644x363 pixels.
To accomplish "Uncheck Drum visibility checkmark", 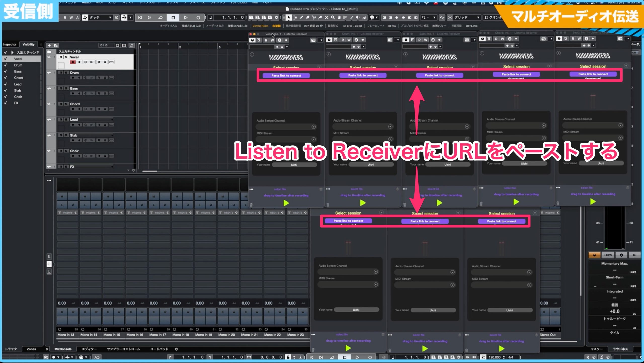I will pos(5,65).
